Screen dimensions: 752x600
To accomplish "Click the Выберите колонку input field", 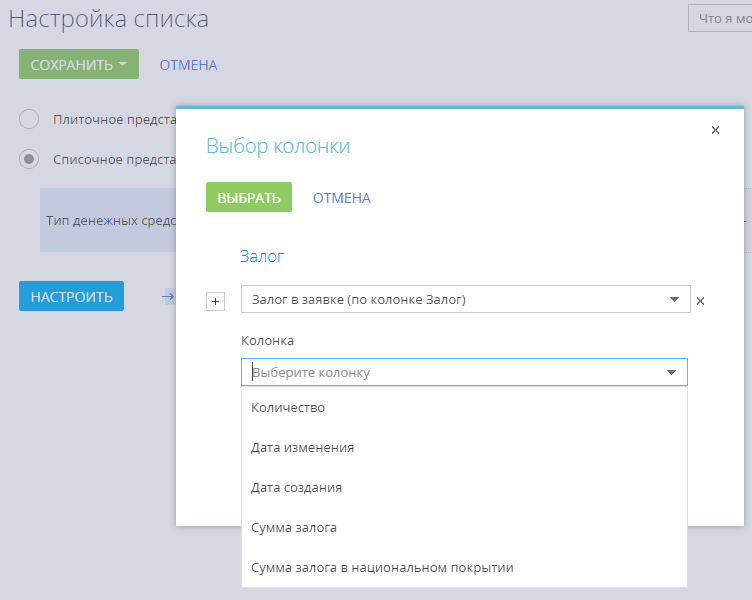I will pyautogui.click(x=450, y=372).
